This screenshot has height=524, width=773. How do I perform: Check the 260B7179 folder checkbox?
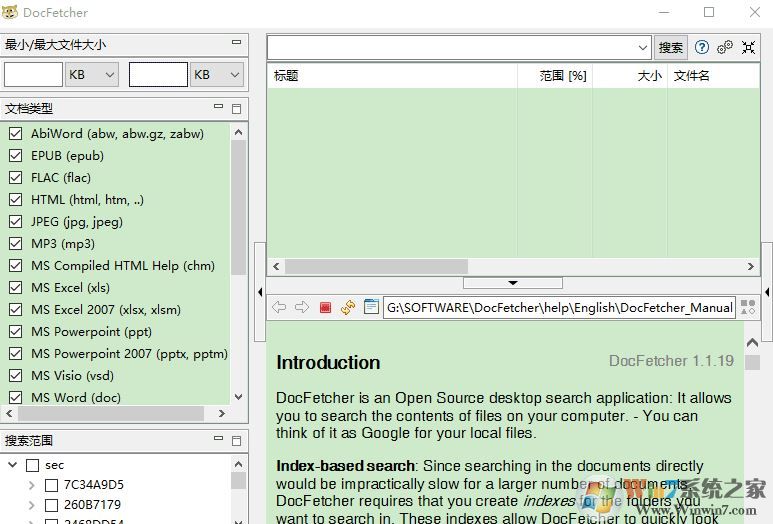51,505
